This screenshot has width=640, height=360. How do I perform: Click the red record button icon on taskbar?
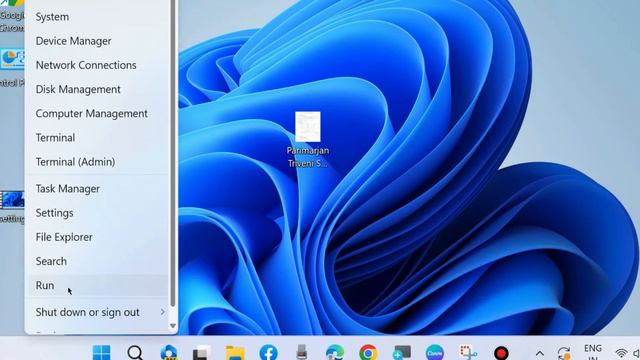(x=501, y=353)
